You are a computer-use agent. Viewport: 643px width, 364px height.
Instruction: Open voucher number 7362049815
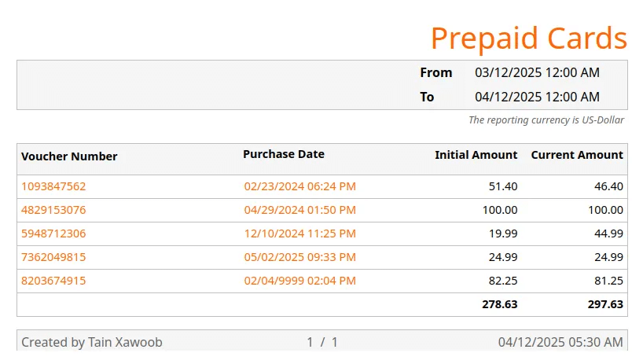53,257
